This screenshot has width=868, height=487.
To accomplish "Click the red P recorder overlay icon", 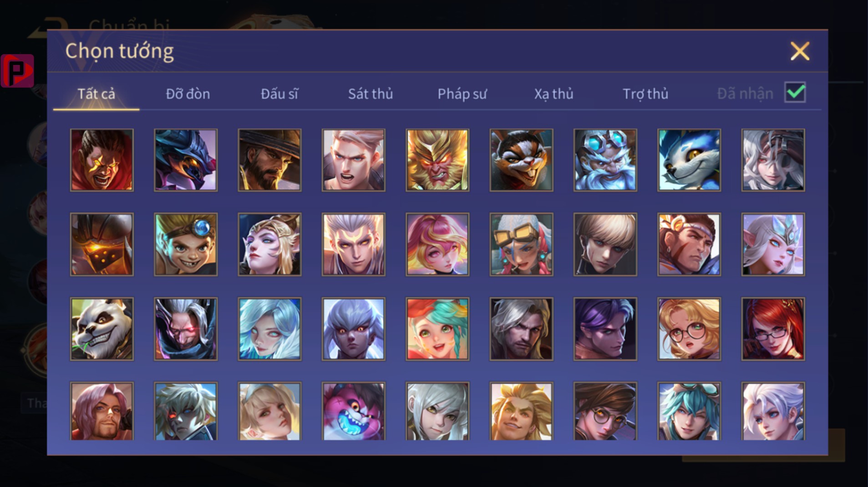I will pos(17,70).
